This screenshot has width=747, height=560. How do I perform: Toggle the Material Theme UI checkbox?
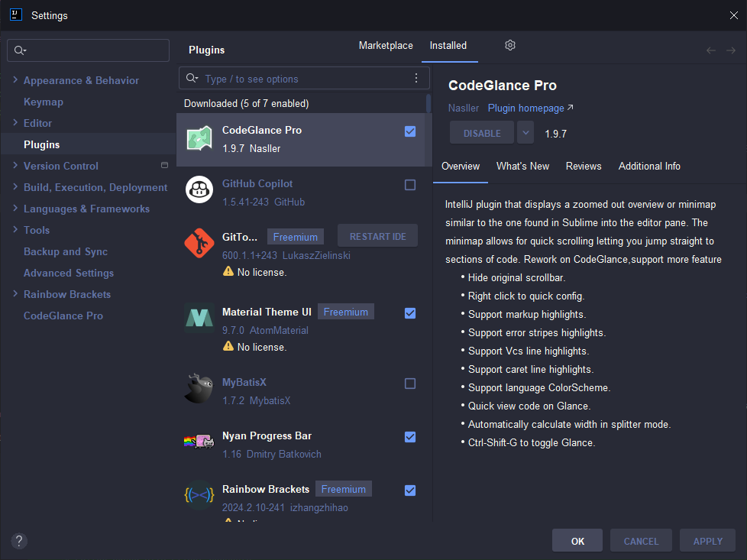[409, 313]
